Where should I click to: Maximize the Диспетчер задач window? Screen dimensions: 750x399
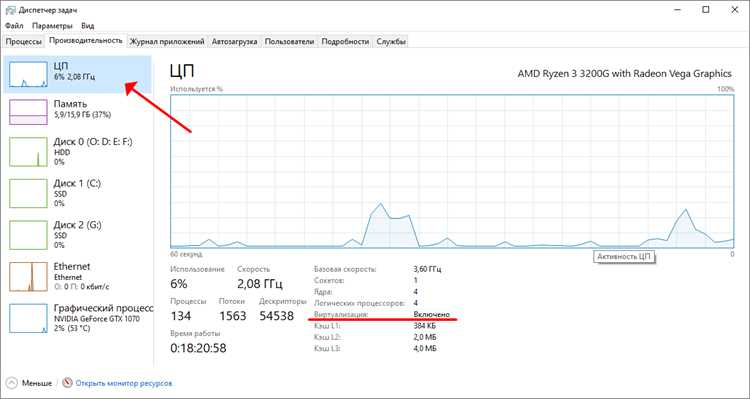[706, 10]
